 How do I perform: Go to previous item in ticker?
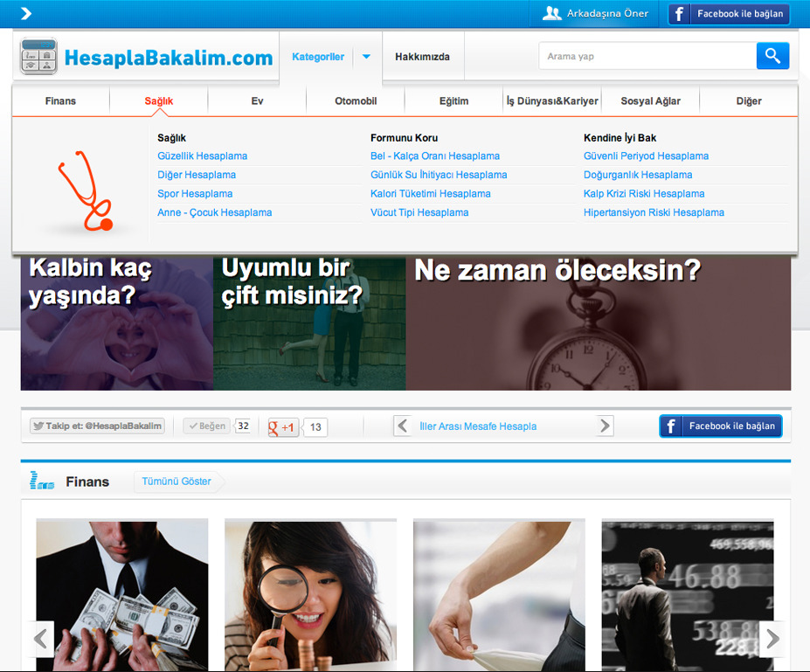[x=403, y=426]
